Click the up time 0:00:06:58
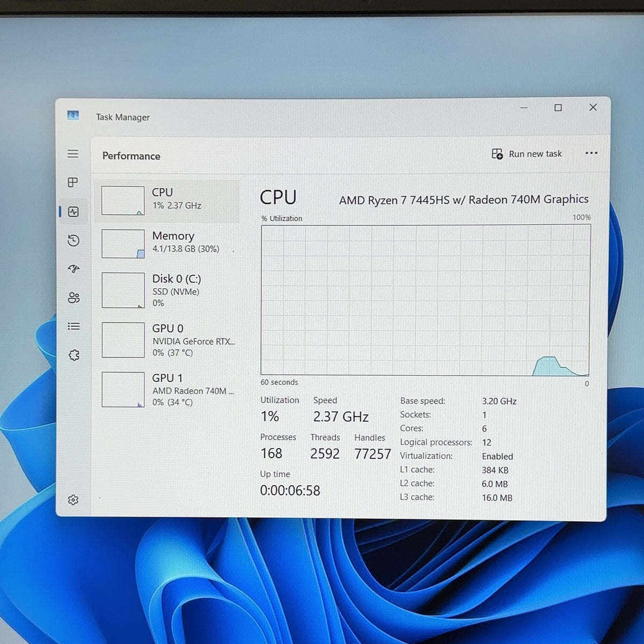This screenshot has height=644, width=644. [290, 491]
